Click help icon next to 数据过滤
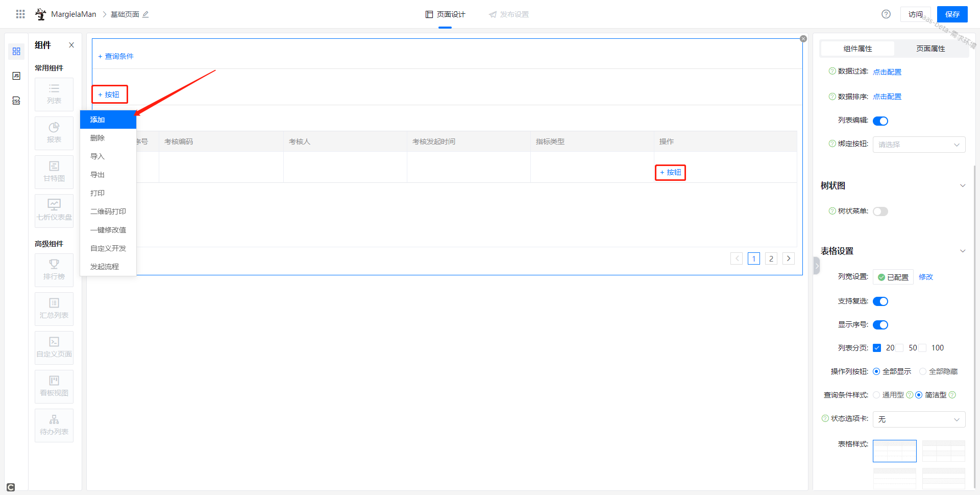This screenshot has height=495, width=980. click(832, 71)
